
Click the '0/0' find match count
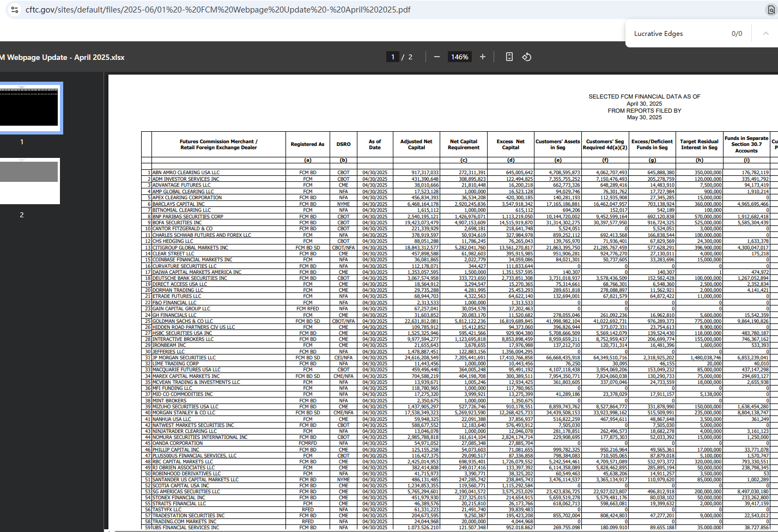pos(737,34)
